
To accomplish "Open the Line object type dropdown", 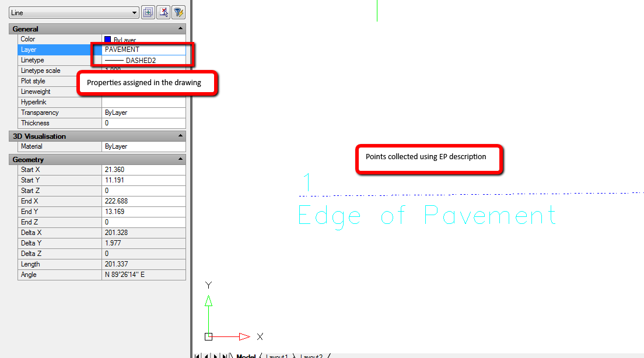I will 135,12.
